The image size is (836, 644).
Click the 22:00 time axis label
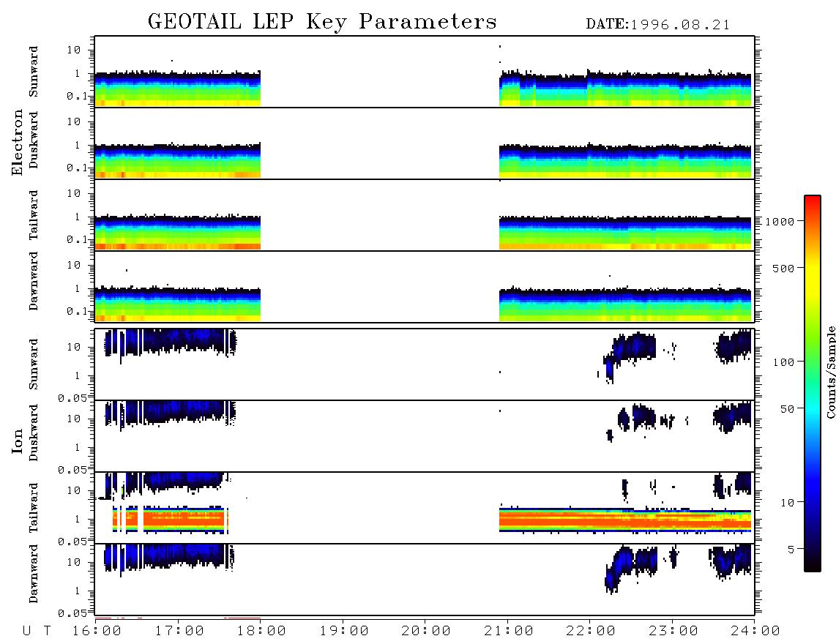(591, 632)
